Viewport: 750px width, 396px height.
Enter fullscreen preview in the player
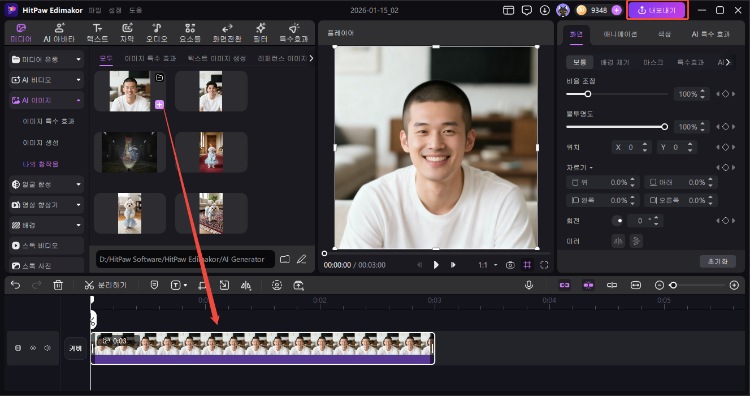(x=544, y=265)
